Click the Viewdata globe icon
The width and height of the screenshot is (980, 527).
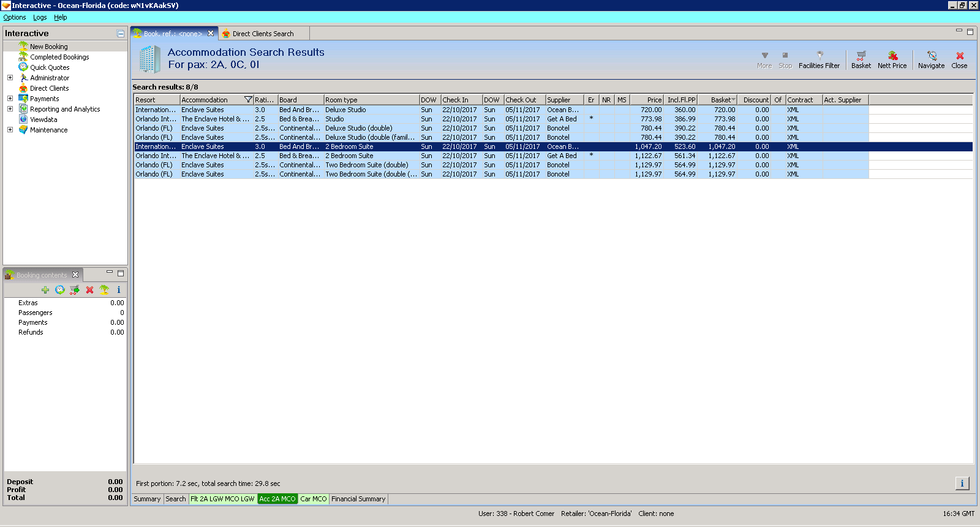tap(23, 119)
